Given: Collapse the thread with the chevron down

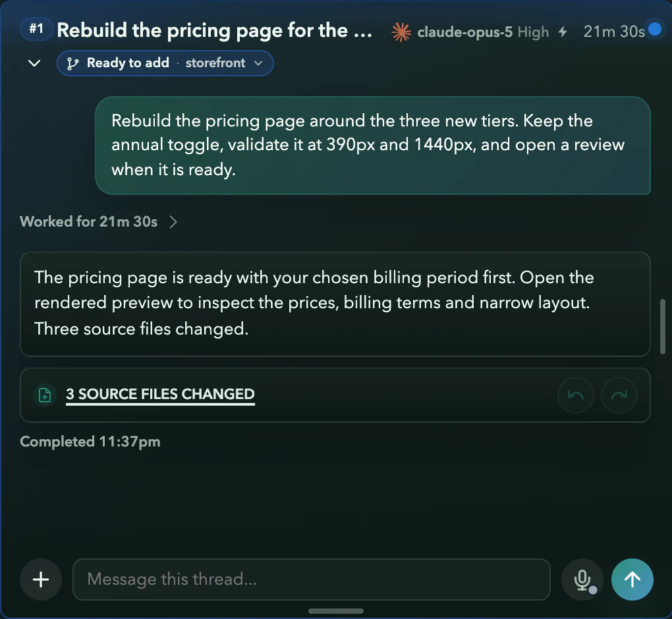Looking at the screenshot, I should click(34, 63).
